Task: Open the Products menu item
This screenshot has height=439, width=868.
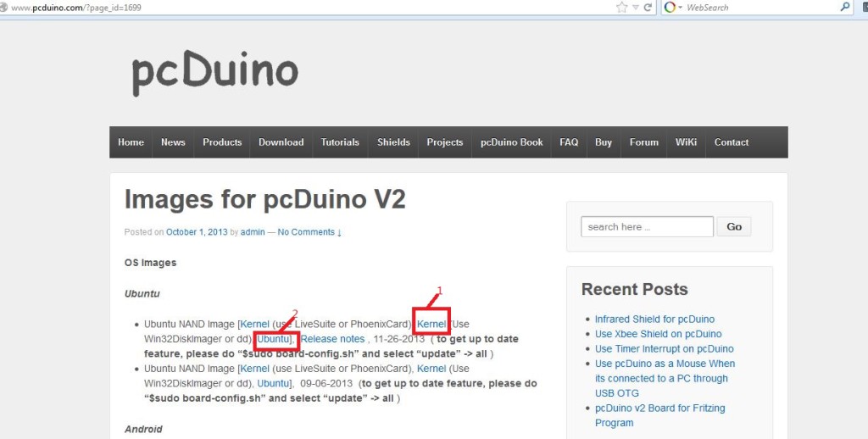Action: click(222, 142)
